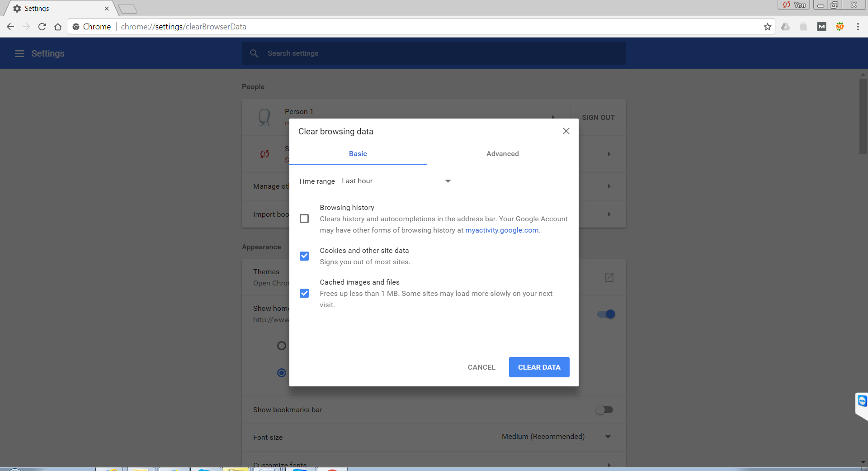Check the Browsing history checkbox

[304, 219]
